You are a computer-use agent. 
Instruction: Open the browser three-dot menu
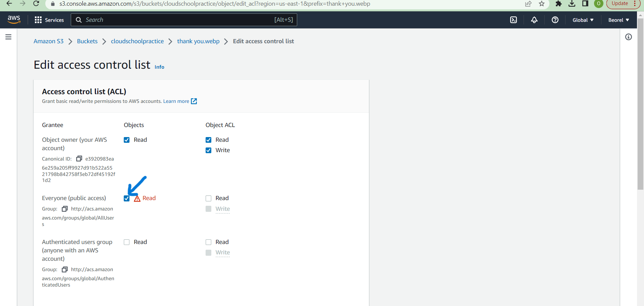(635, 4)
